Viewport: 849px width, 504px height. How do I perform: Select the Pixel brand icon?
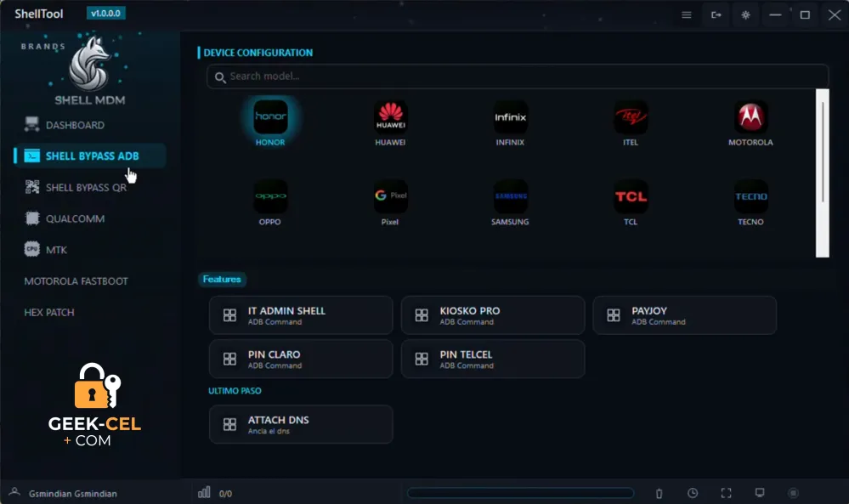390,196
